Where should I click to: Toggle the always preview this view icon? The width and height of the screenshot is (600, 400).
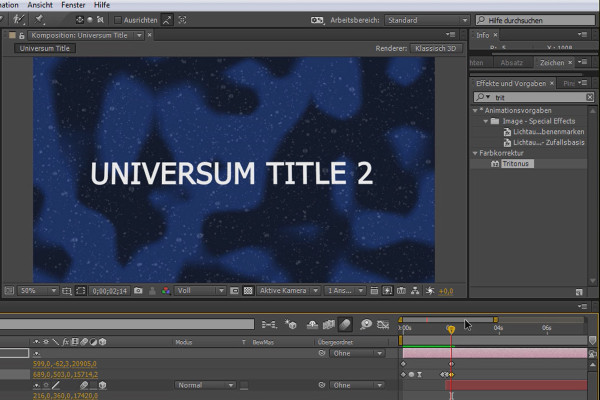point(9,291)
